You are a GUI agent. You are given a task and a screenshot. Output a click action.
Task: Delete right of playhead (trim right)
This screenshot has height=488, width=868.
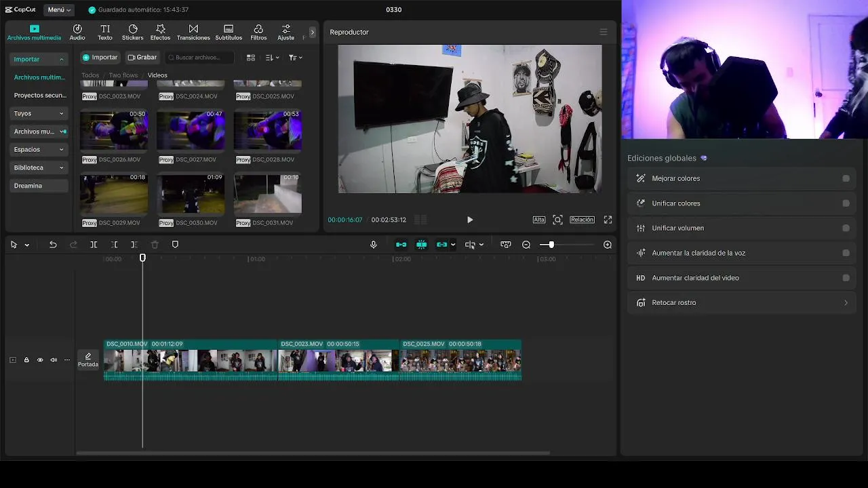tap(134, 245)
